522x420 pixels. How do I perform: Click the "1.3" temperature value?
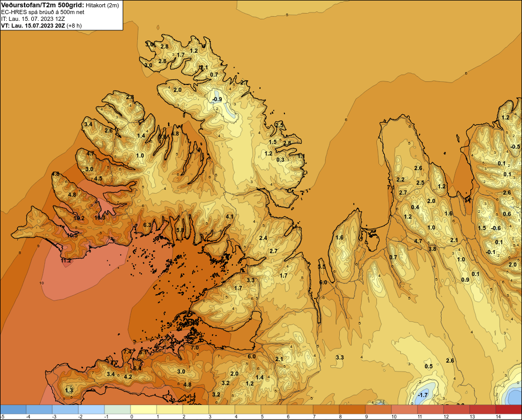click(x=69, y=390)
